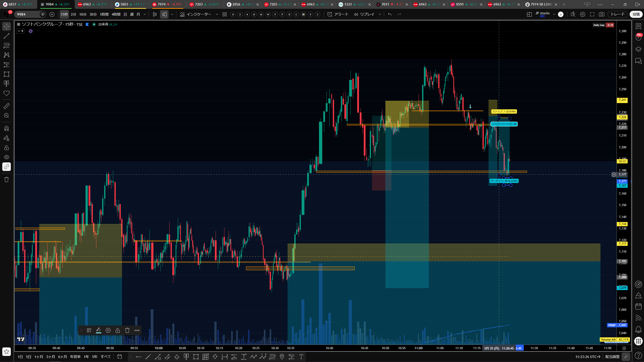
Task: Open the pattern tools group
Action: point(7,55)
